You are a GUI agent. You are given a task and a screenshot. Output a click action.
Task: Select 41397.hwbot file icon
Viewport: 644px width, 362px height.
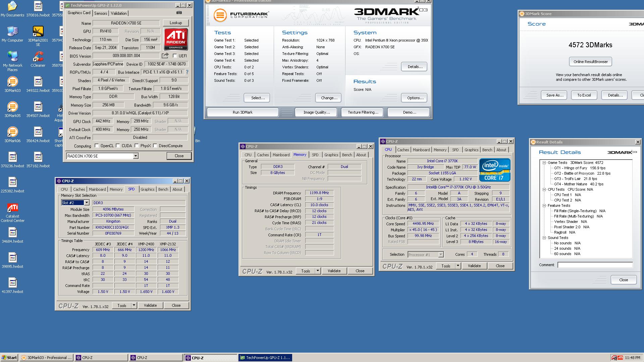(12, 286)
